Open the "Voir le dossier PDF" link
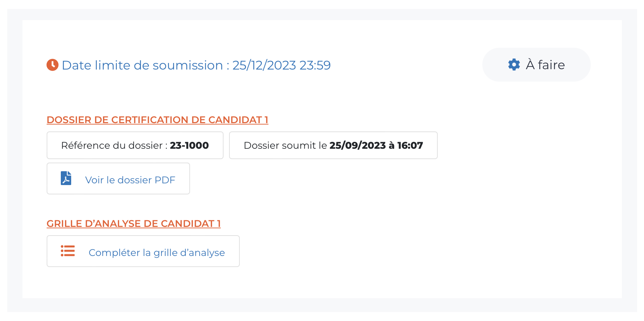 pos(130,180)
